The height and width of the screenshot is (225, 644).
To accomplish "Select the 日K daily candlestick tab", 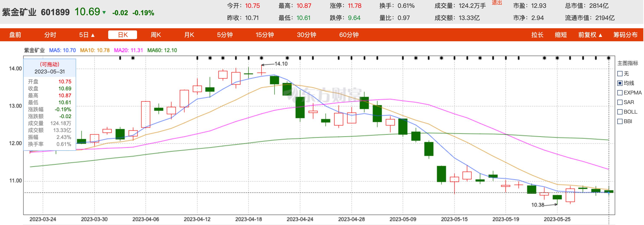I will (123, 35).
